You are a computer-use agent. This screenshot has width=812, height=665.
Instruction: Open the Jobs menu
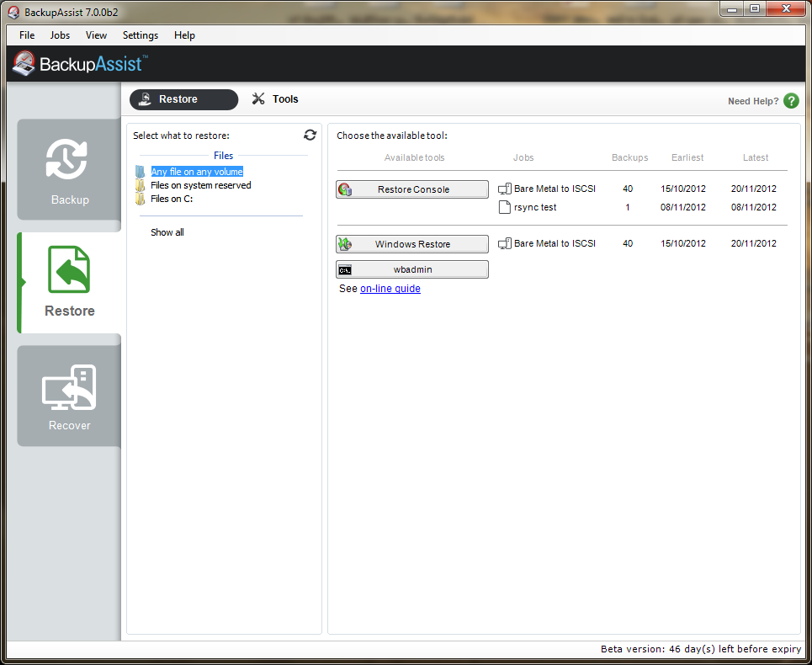pyautogui.click(x=60, y=35)
